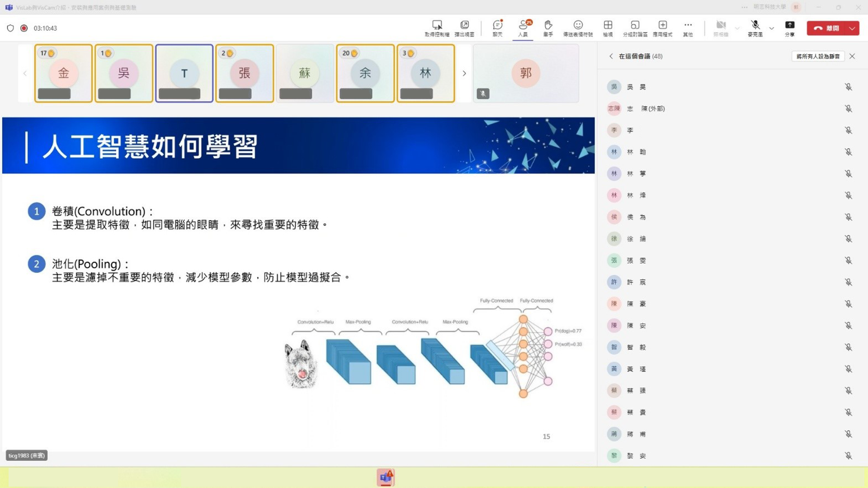Select the raise hand icon
The width and height of the screenshot is (868, 488).
pyautogui.click(x=547, y=28)
